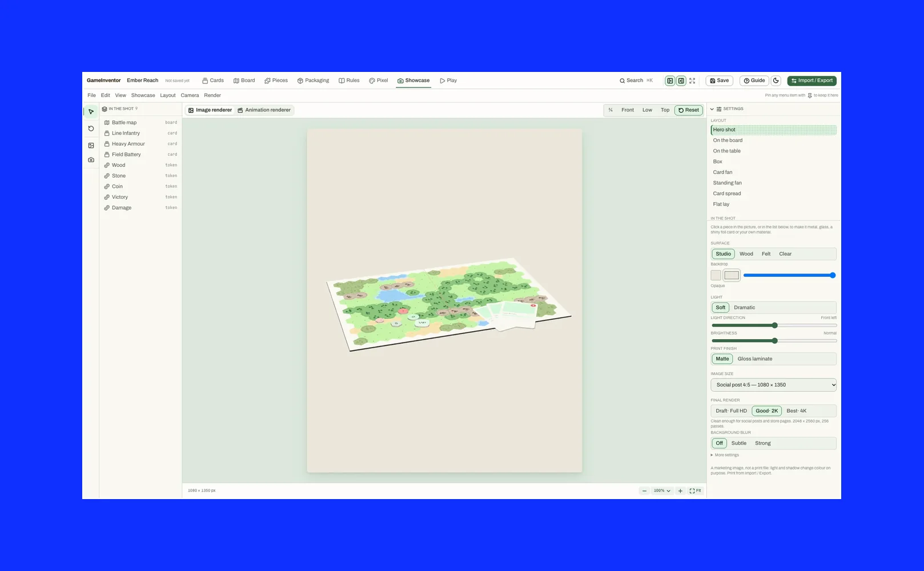Viewport: 924px width, 571px height.
Task: Click the Settings sliders icon
Action: 719,108
